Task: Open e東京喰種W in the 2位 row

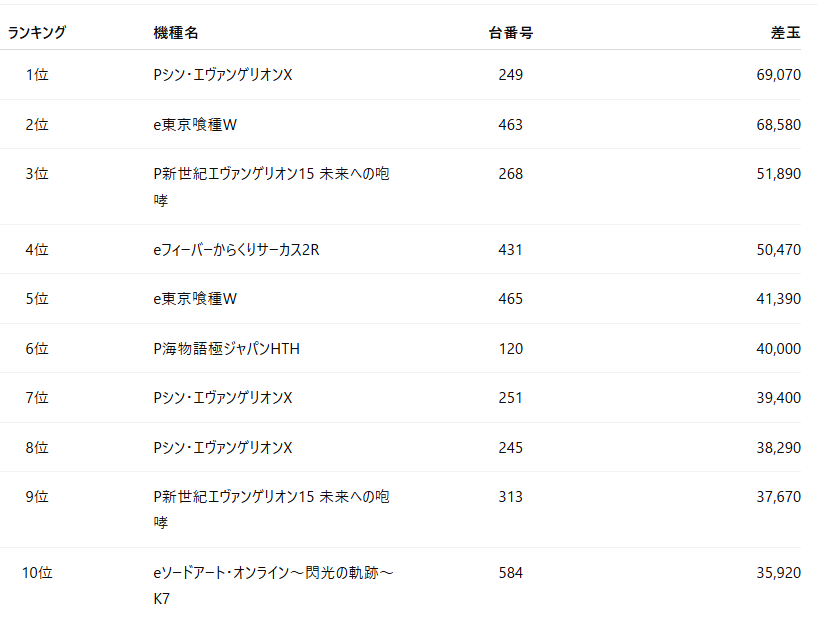Action: (195, 125)
